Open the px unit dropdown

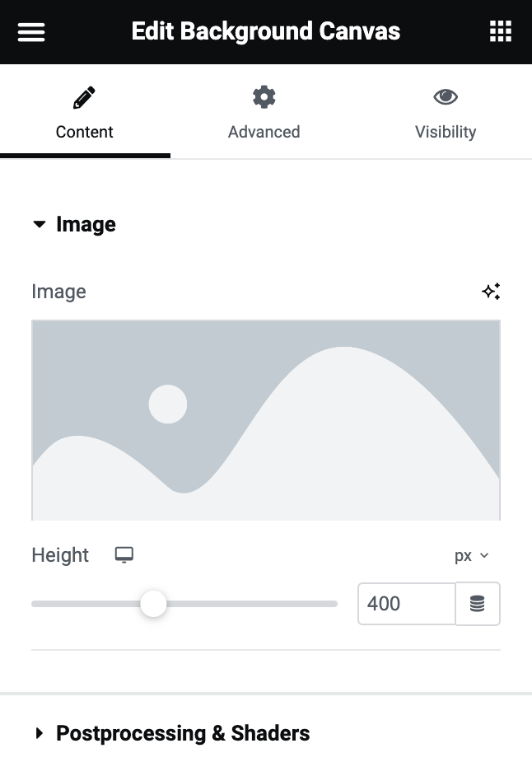tap(472, 556)
